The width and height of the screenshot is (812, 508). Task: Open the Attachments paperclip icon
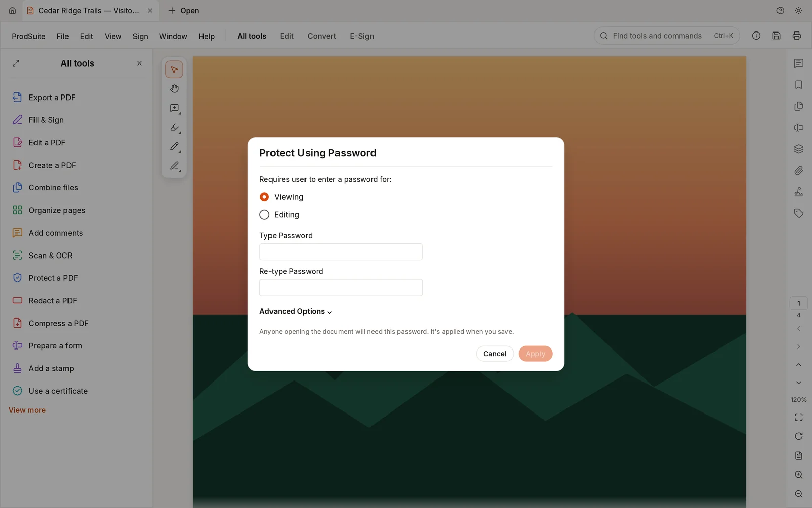click(799, 171)
